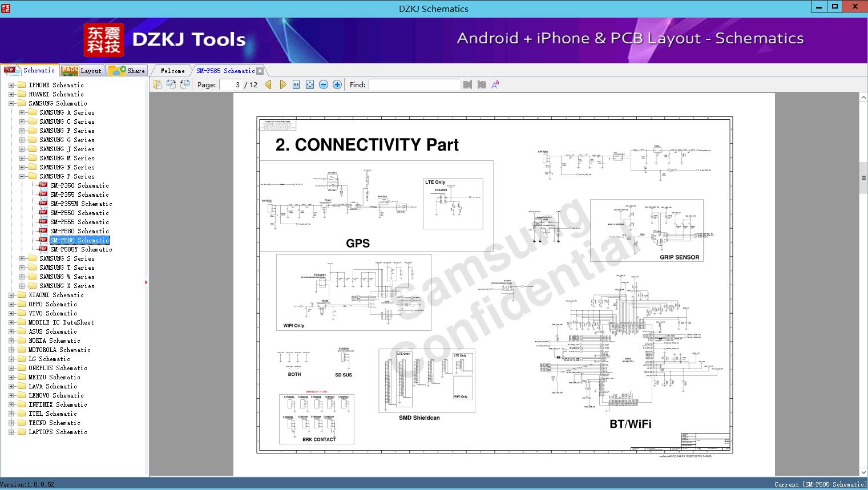The width and height of the screenshot is (868, 490).
Task: Open the Welcome tab
Action: click(172, 71)
